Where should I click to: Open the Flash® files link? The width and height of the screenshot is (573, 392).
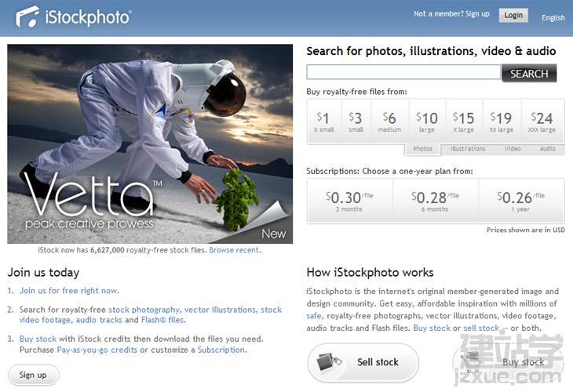click(163, 320)
